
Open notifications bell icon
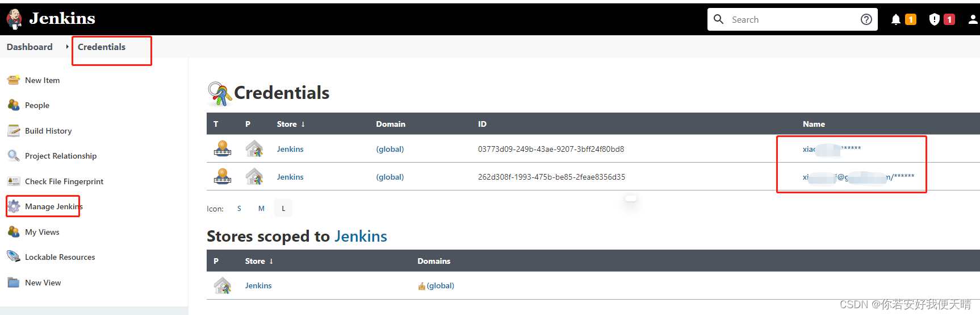click(x=896, y=19)
